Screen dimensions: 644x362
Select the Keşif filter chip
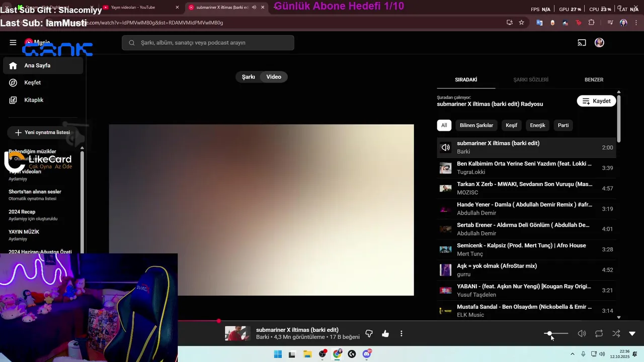coord(512,125)
